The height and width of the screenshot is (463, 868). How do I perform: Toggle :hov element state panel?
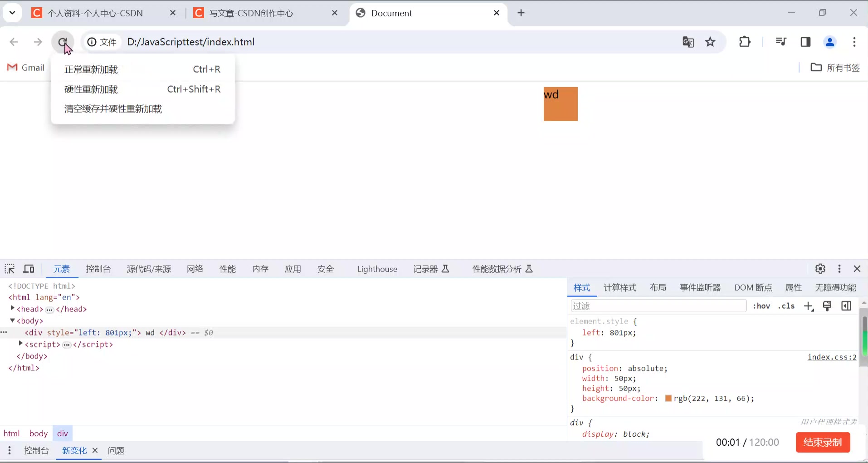(x=761, y=306)
